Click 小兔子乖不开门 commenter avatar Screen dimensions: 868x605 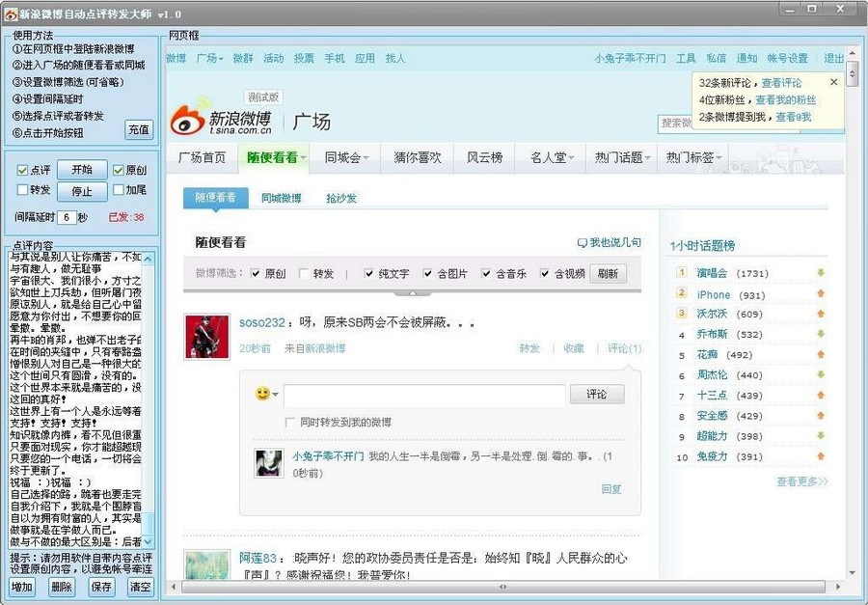[269, 463]
